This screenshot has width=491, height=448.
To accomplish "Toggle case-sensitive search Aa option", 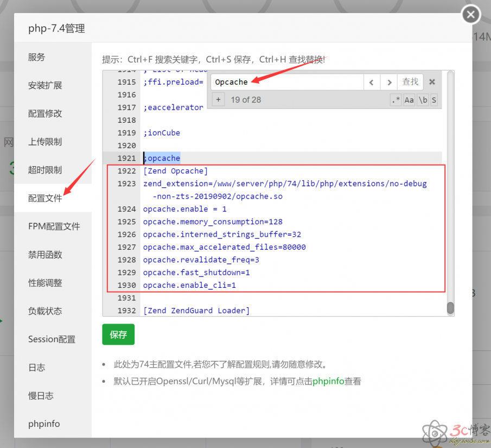I will coord(409,100).
